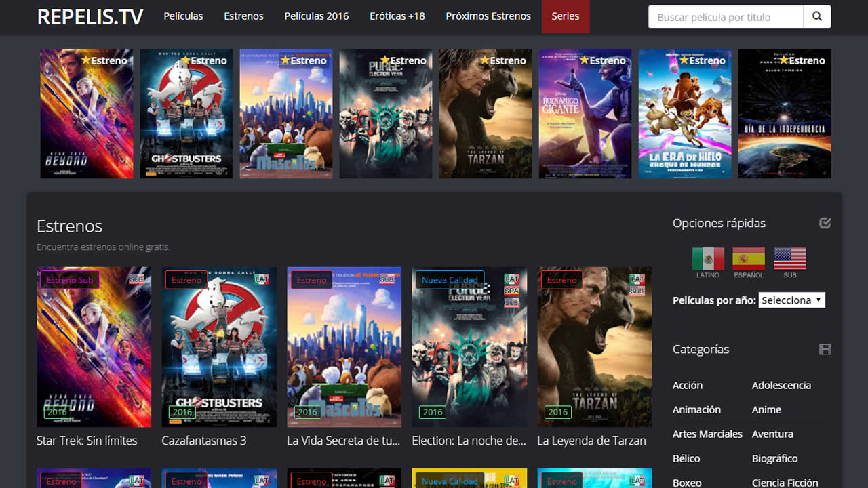Open Día de la Independencia carousel poster
The image size is (868, 488).
[785, 114]
